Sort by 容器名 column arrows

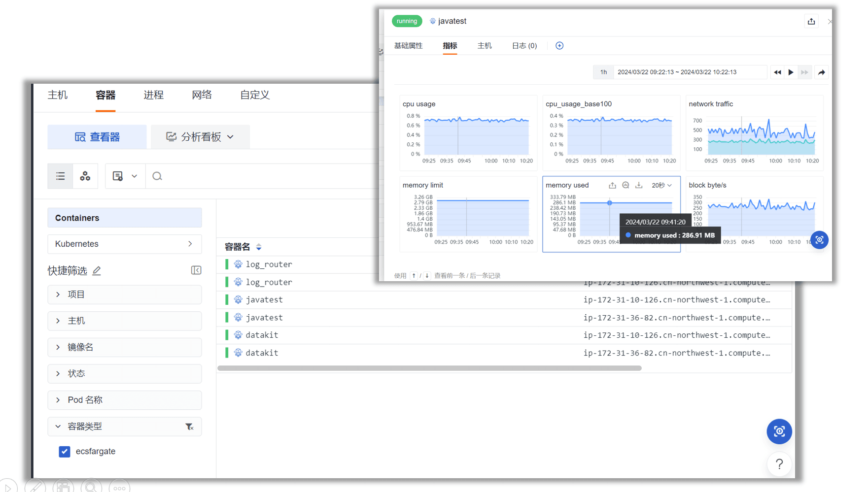point(259,247)
